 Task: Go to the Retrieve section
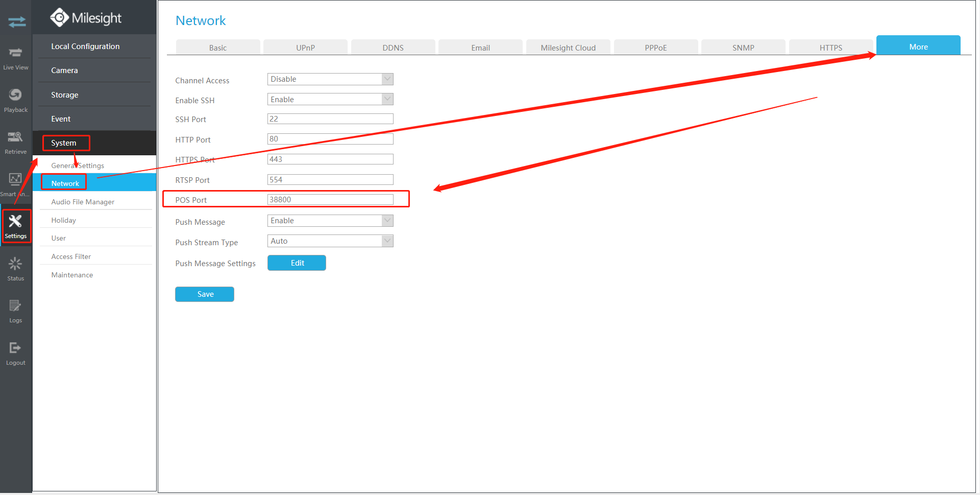(16, 143)
